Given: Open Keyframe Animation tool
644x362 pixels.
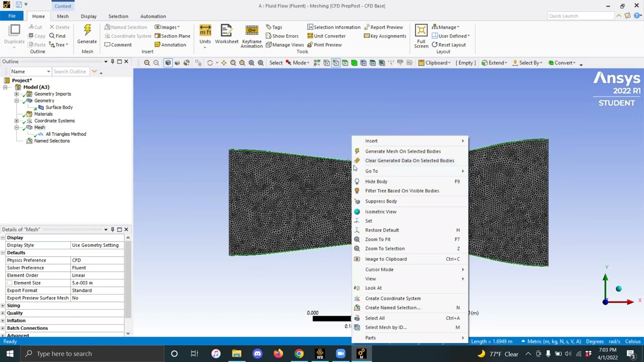Looking at the screenshot, I should tap(252, 36).
